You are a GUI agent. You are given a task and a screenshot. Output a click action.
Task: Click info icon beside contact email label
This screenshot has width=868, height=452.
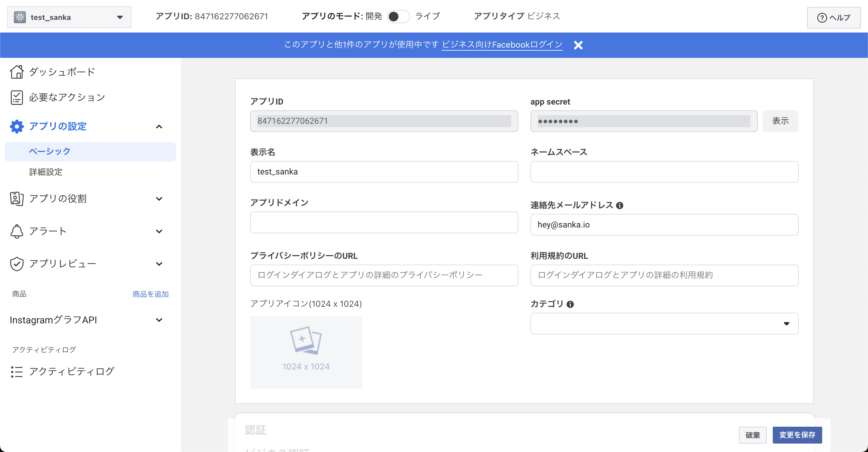tap(619, 206)
